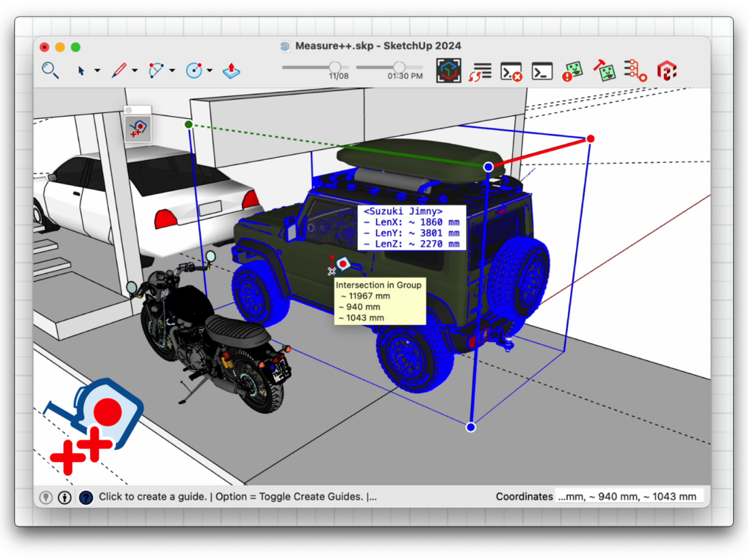Image resolution: width=748 pixels, height=560 pixels.
Task: Click the green face with red alert icon
Action: pos(572,71)
